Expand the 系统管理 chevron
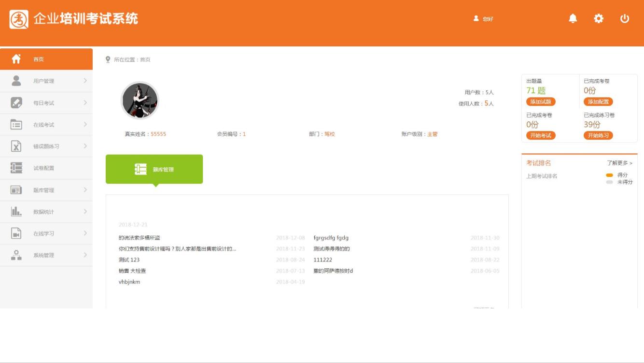 [85, 255]
